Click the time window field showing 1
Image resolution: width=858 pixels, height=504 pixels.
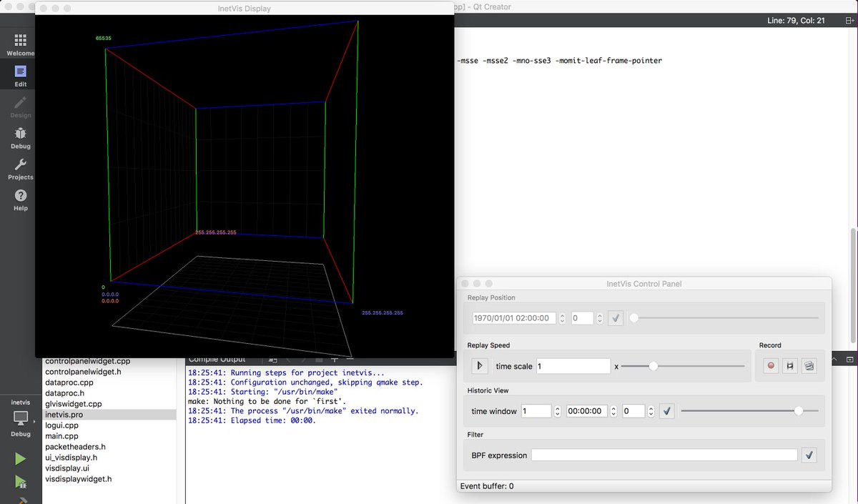click(536, 411)
